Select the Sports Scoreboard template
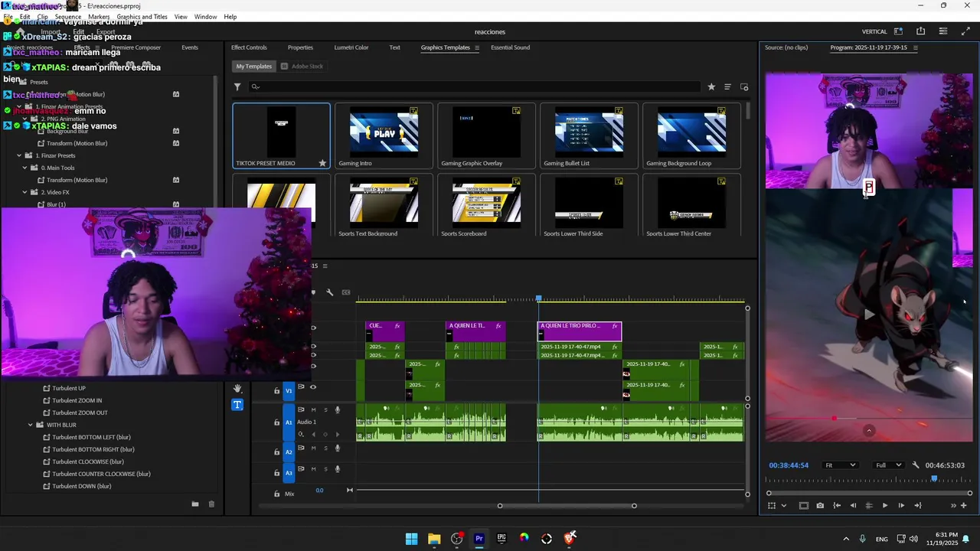Screen dimensions: 980x551 tap(486, 207)
